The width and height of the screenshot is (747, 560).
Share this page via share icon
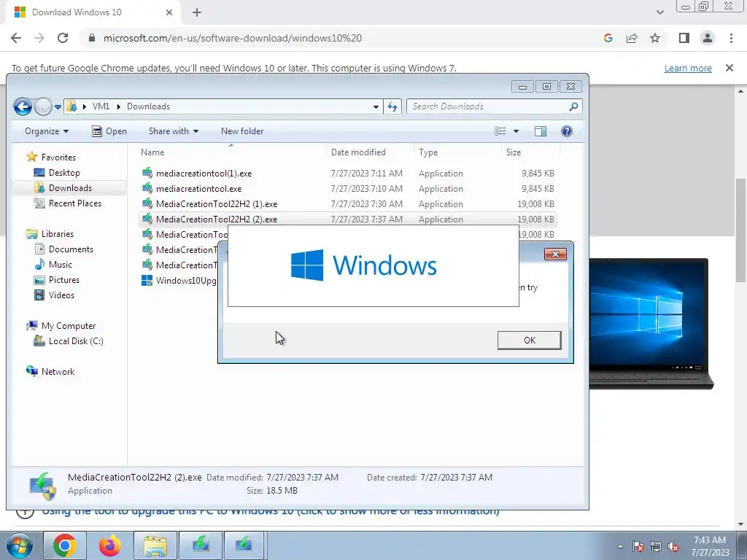point(632,38)
